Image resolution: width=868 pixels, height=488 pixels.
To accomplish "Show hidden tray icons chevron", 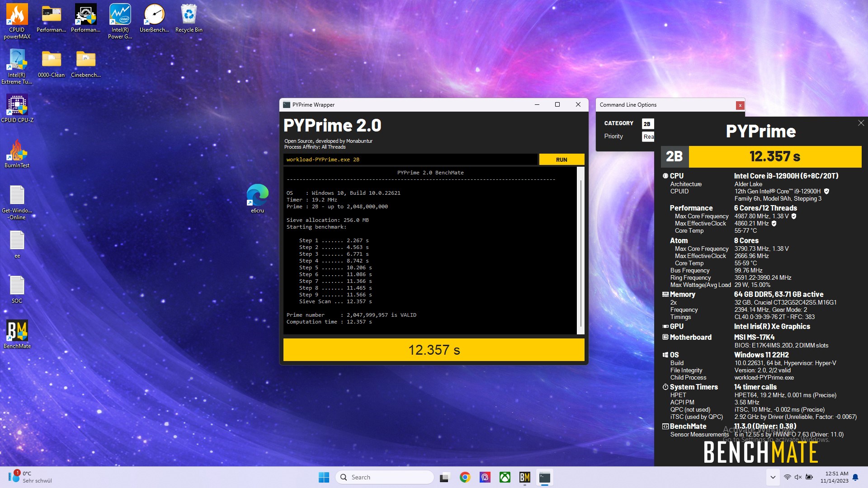I will [x=773, y=477].
